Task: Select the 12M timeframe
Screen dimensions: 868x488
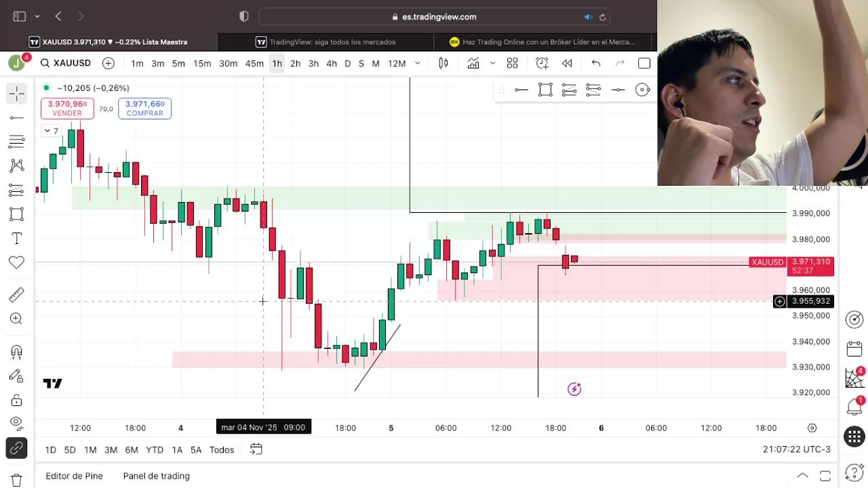Action: [397, 64]
